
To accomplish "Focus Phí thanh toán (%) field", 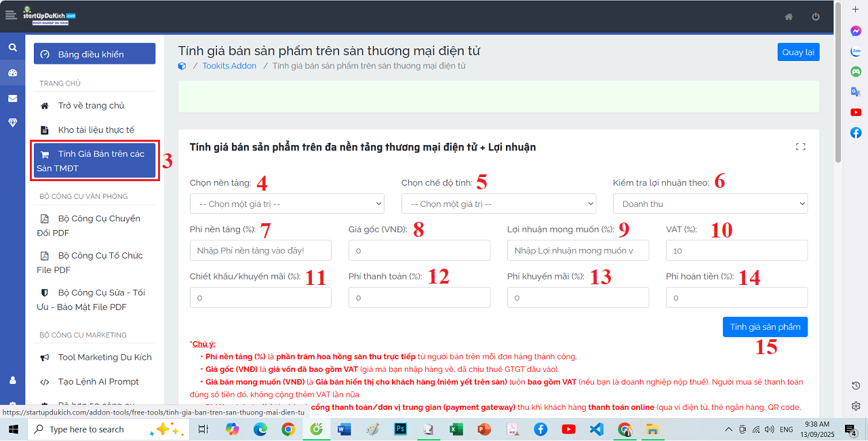I will tap(419, 298).
